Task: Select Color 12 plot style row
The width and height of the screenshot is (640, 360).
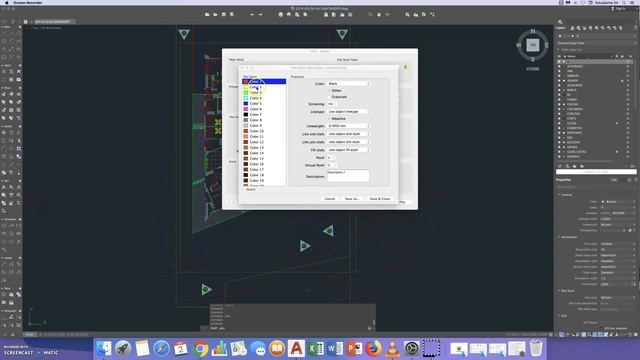Action: point(264,142)
